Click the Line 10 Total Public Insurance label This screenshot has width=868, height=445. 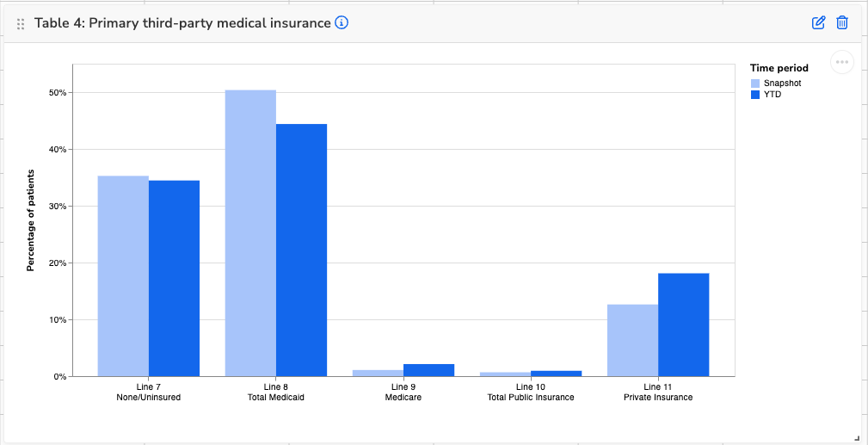pyautogui.click(x=530, y=392)
